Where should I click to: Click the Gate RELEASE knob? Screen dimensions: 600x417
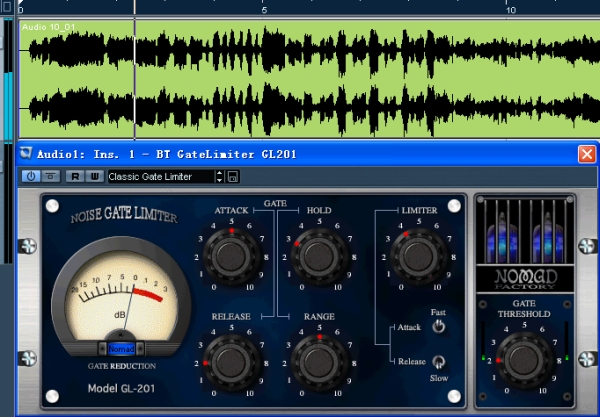click(231, 362)
